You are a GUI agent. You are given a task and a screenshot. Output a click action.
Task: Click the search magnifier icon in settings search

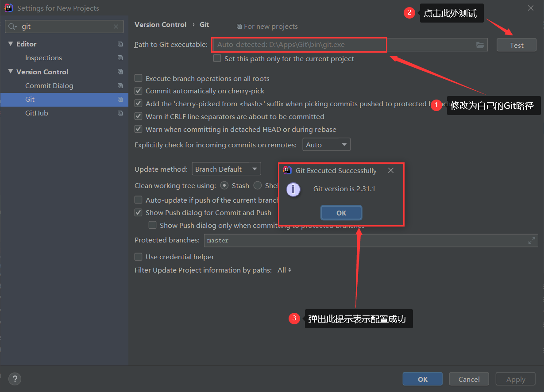click(x=13, y=27)
